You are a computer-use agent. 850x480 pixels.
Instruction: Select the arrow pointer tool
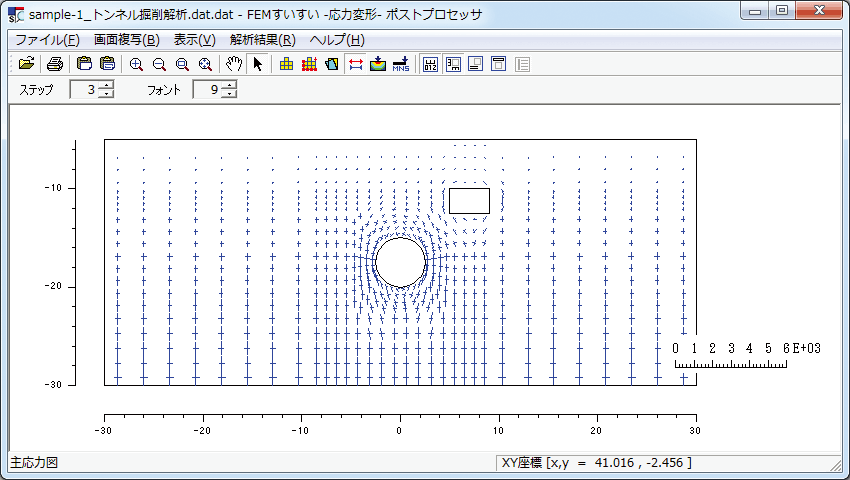[x=257, y=64]
